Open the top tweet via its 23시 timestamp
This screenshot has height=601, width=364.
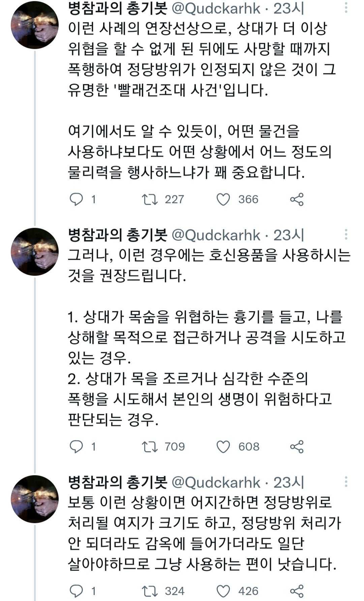291,10
